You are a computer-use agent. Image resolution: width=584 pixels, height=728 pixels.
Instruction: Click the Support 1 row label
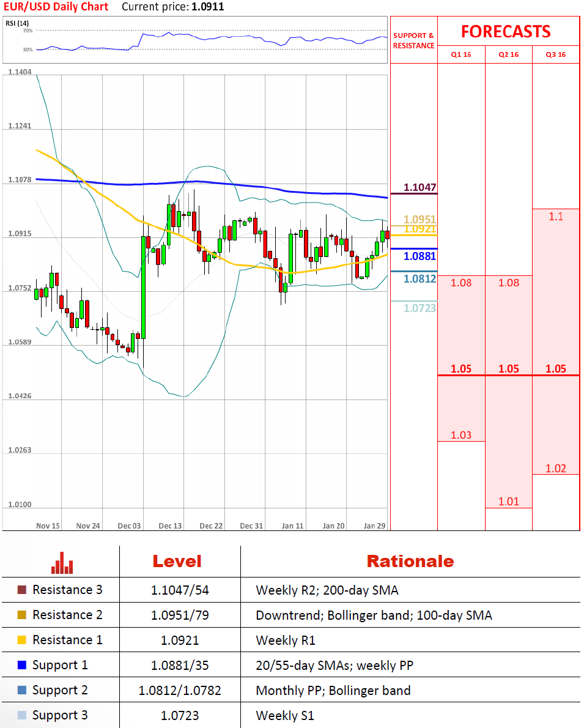60,666
